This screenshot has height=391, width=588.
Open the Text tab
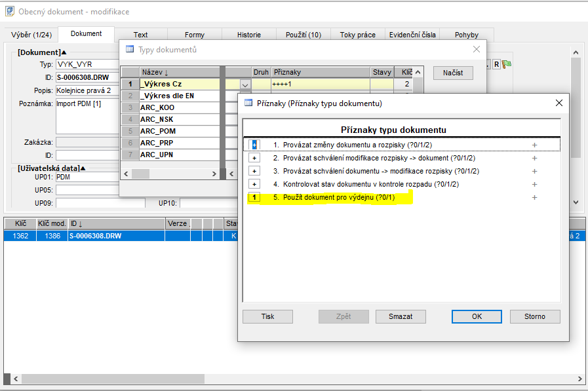[141, 35]
